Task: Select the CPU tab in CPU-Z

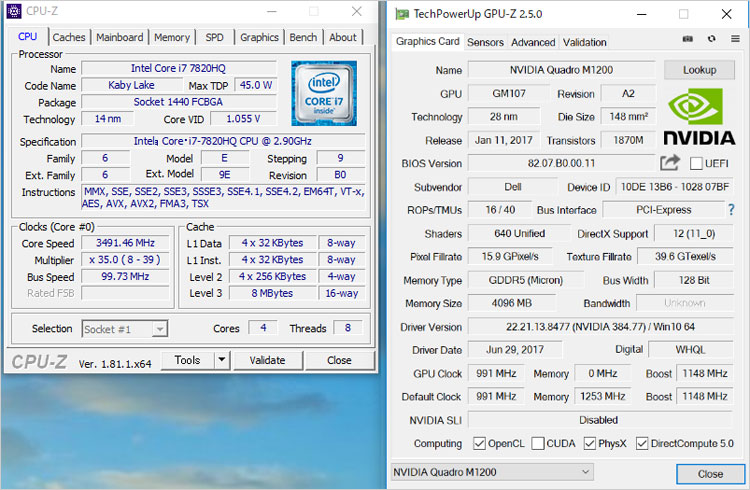Action: point(28,36)
